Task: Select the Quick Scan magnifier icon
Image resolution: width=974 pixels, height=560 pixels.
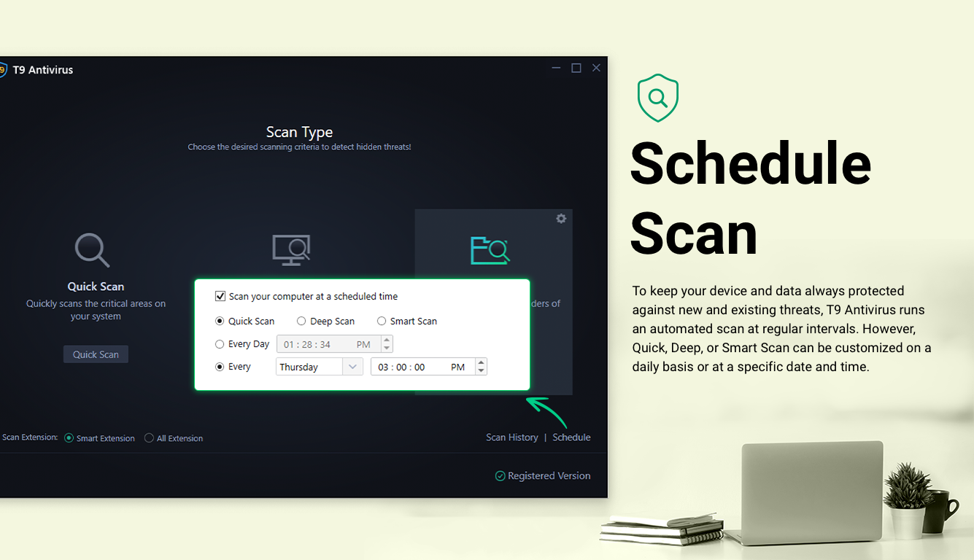Action: point(93,249)
